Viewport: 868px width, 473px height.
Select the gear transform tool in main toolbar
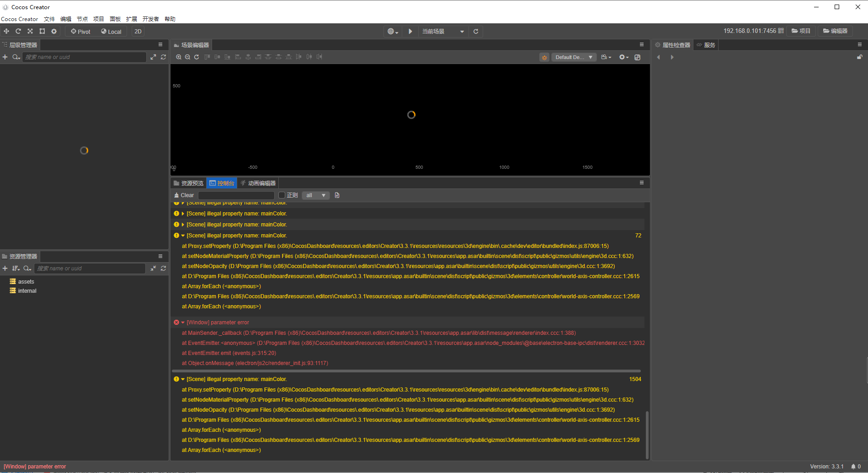[54, 31]
